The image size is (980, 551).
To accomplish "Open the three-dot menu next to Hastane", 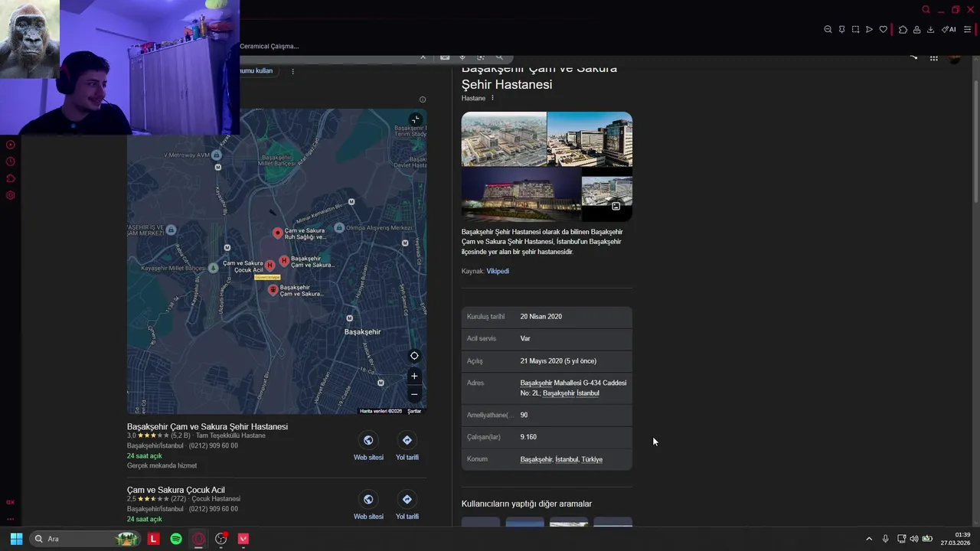I will (x=492, y=98).
